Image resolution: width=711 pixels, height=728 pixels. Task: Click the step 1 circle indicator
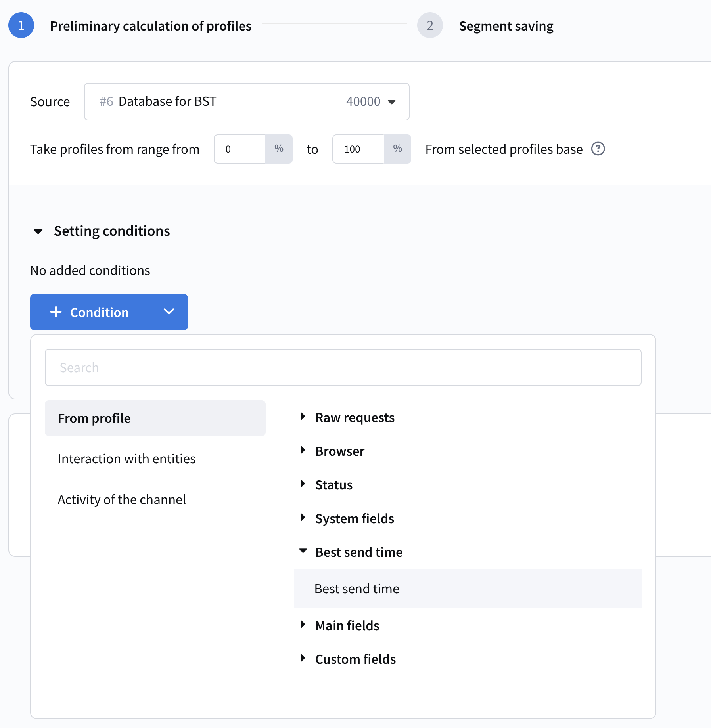pyautogui.click(x=21, y=25)
